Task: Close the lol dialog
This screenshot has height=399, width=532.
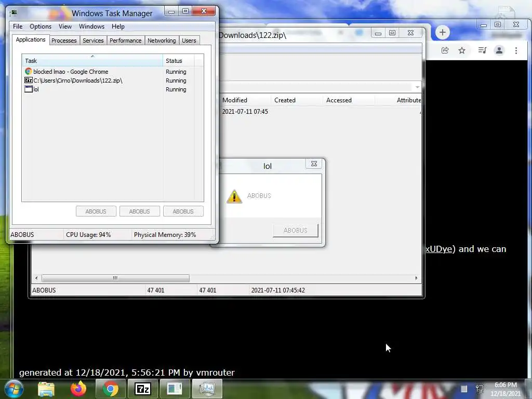Action: 314,164
